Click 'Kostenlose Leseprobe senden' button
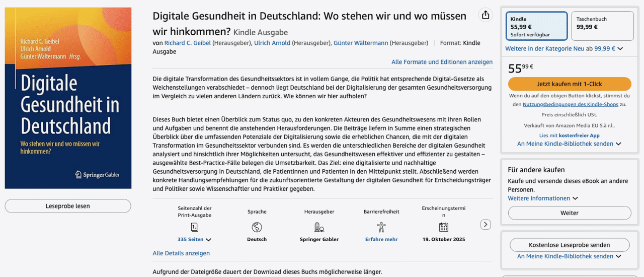The image size is (644, 277). point(569,245)
